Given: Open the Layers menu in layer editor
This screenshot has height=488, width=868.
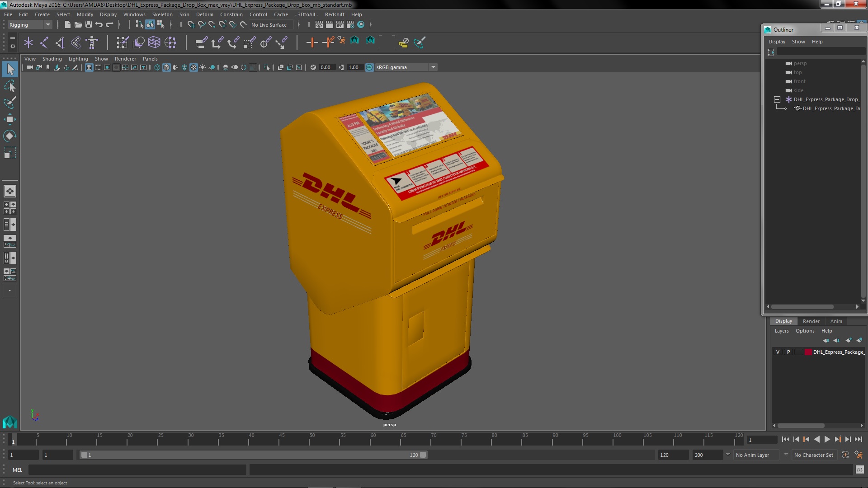Looking at the screenshot, I should [x=782, y=331].
